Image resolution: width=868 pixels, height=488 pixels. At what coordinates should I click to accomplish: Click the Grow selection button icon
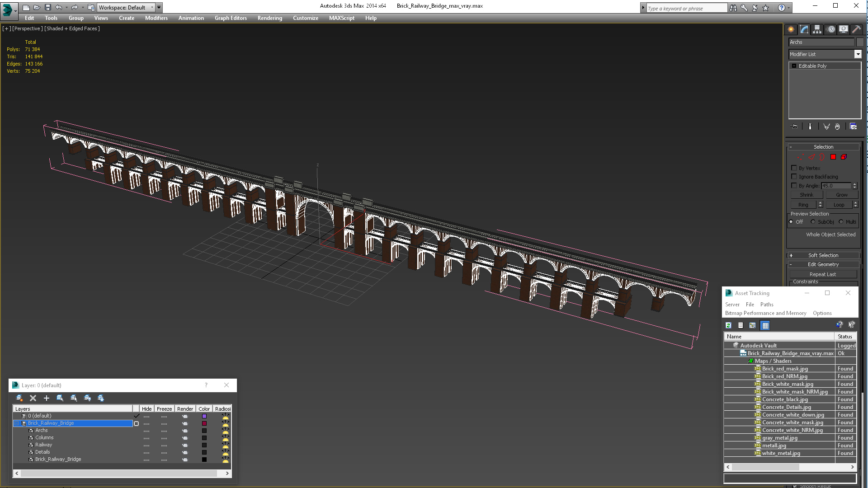(x=840, y=195)
